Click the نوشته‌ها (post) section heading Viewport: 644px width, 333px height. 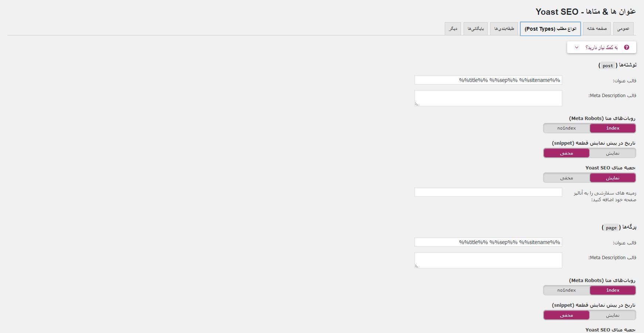click(617, 65)
